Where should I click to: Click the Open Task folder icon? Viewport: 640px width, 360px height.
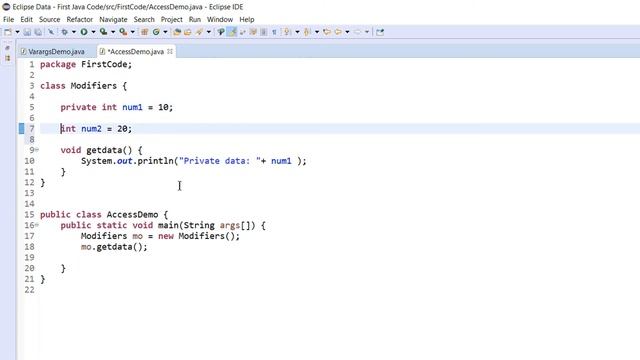click(187, 32)
